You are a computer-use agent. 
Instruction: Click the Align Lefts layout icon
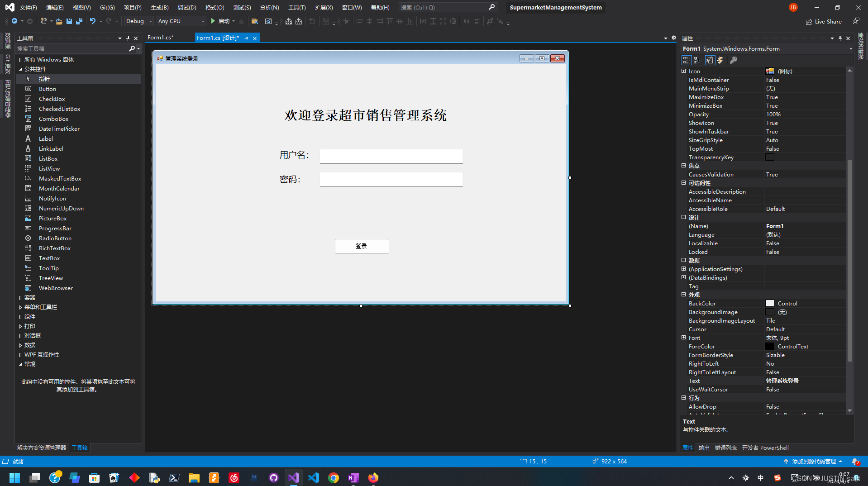click(360, 21)
